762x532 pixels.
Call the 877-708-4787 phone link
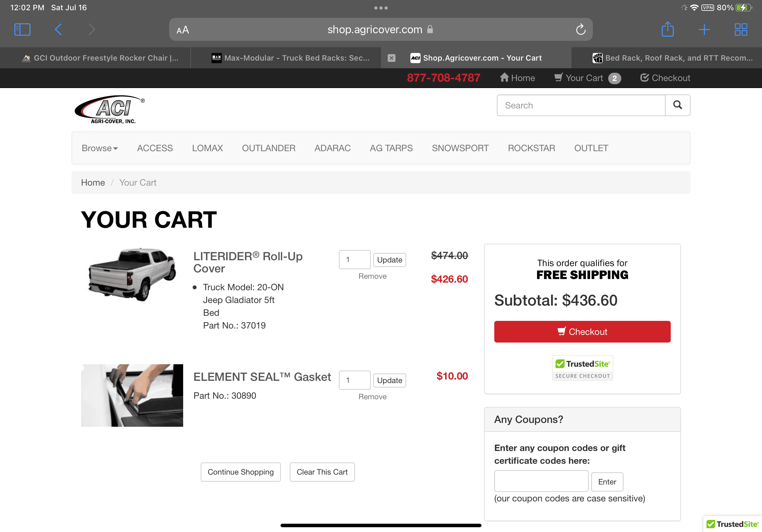[444, 78]
